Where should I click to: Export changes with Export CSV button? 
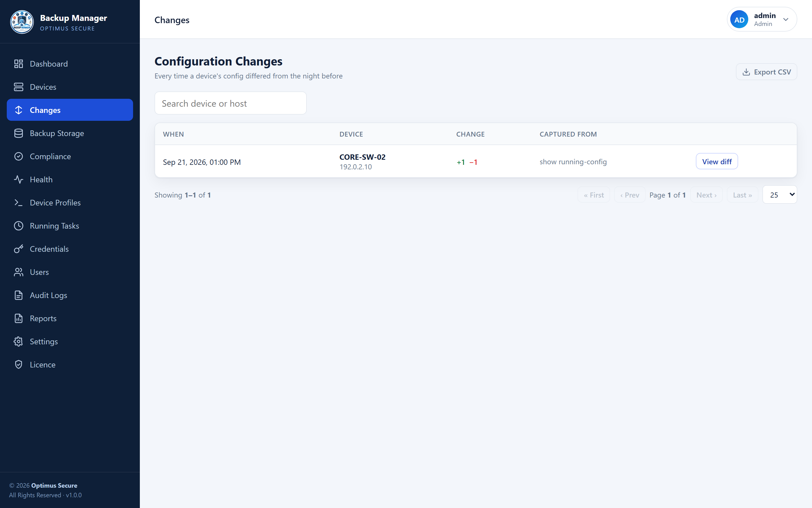tap(766, 72)
